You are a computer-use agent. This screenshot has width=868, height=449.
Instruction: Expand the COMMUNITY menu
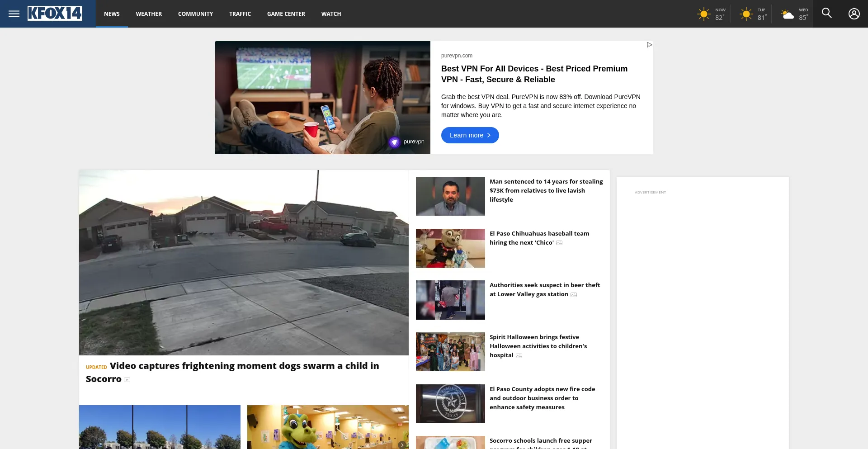195,14
